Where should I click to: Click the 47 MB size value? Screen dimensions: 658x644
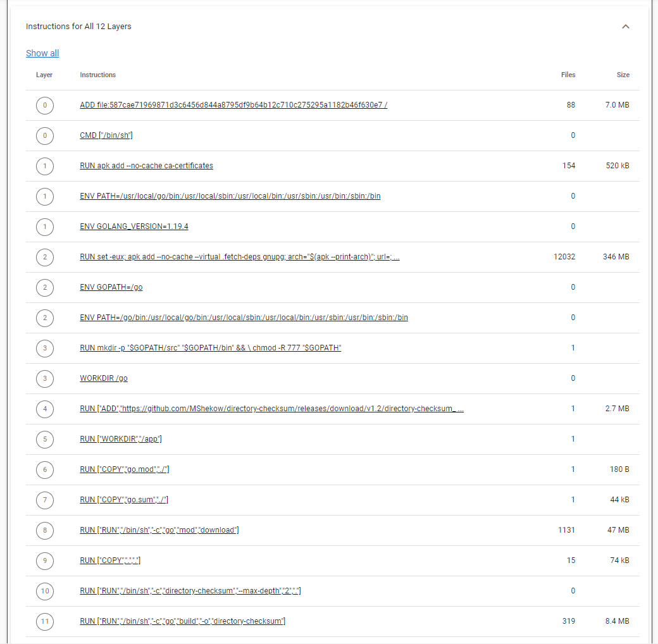click(x=618, y=530)
